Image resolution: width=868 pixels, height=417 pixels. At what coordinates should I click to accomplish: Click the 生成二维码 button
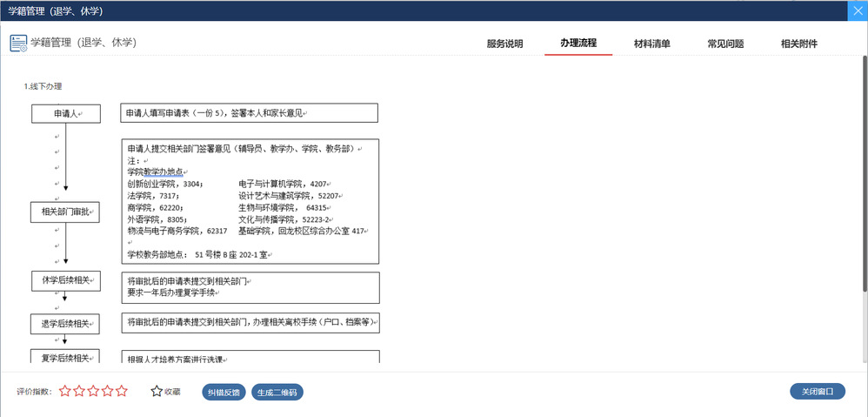click(x=277, y=392)
